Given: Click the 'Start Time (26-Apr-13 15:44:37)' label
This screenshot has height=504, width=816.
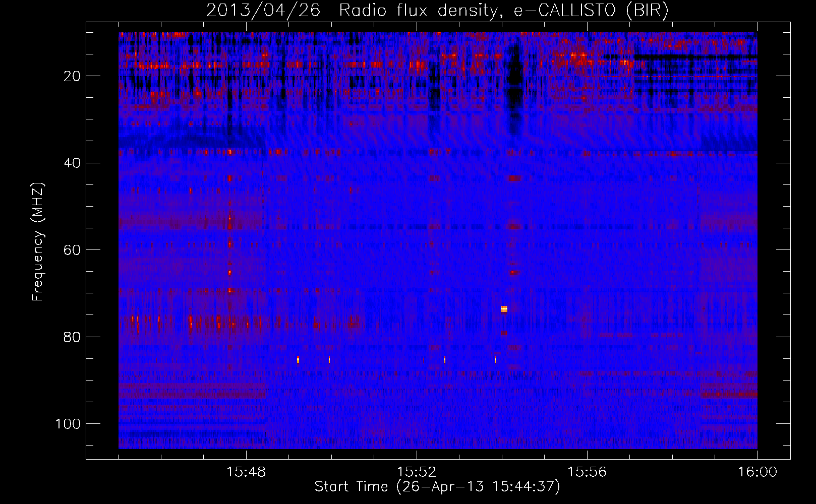Looking at the screenshot, I should point(437,487).
